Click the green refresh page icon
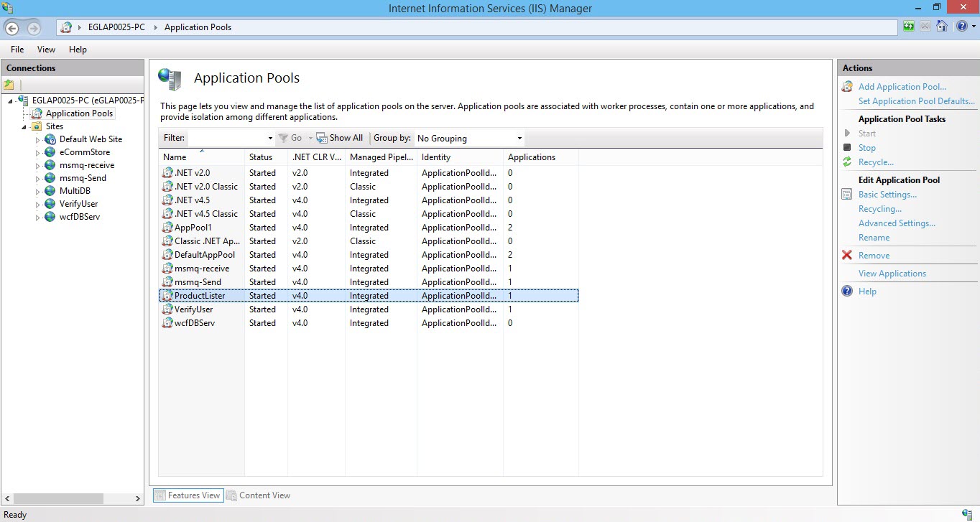 pyautogui.click(x=909, y=27)
